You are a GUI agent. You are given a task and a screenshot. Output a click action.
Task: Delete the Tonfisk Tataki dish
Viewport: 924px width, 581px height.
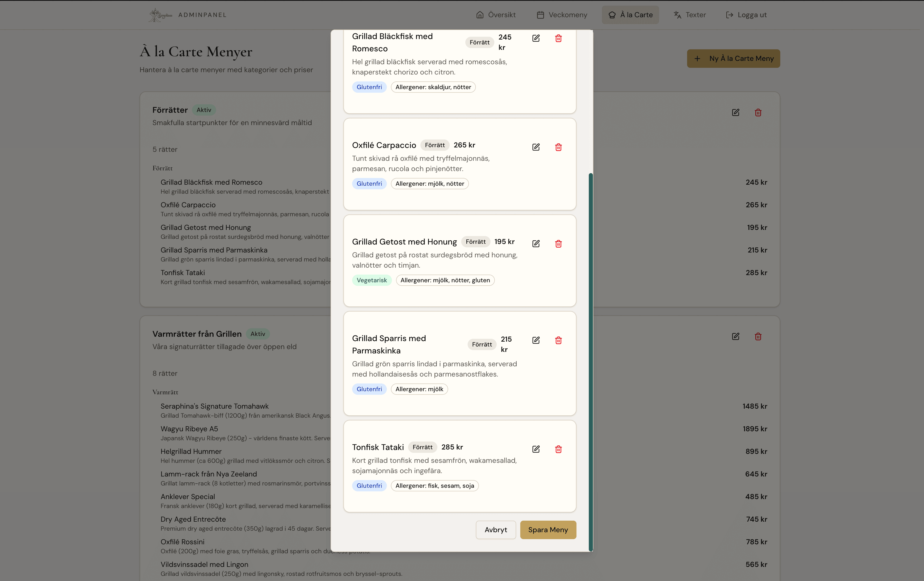point(558,449)
